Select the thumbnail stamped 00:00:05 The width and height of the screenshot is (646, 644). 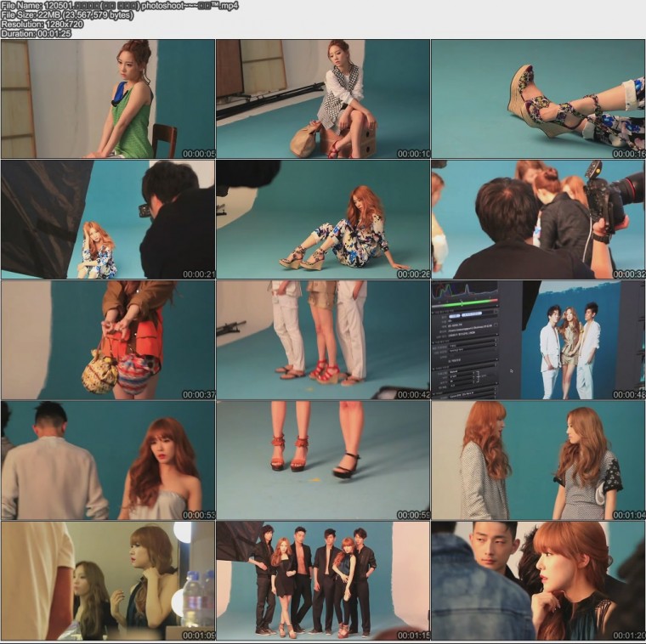click(108, 99)
